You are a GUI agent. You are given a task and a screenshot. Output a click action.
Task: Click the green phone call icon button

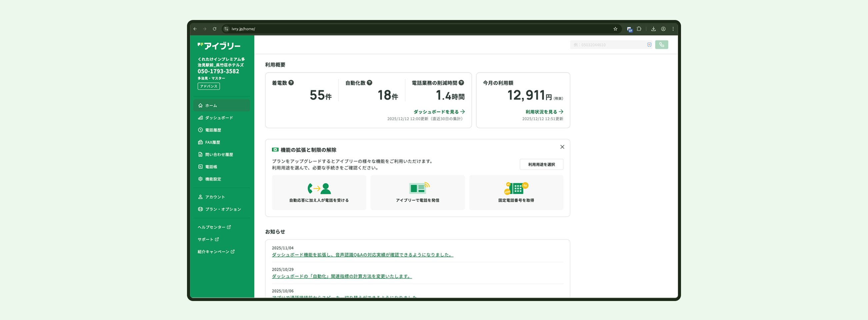[661, 45]
